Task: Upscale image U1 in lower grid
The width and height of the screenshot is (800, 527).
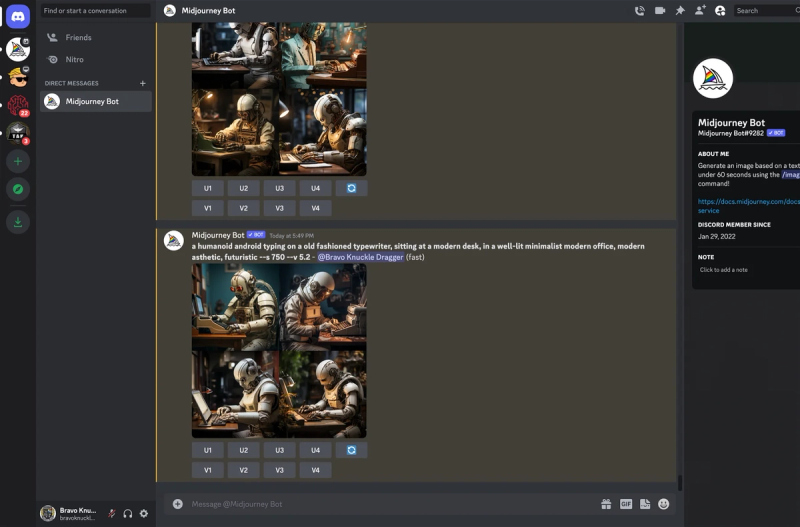Action: tap(208, 450)
